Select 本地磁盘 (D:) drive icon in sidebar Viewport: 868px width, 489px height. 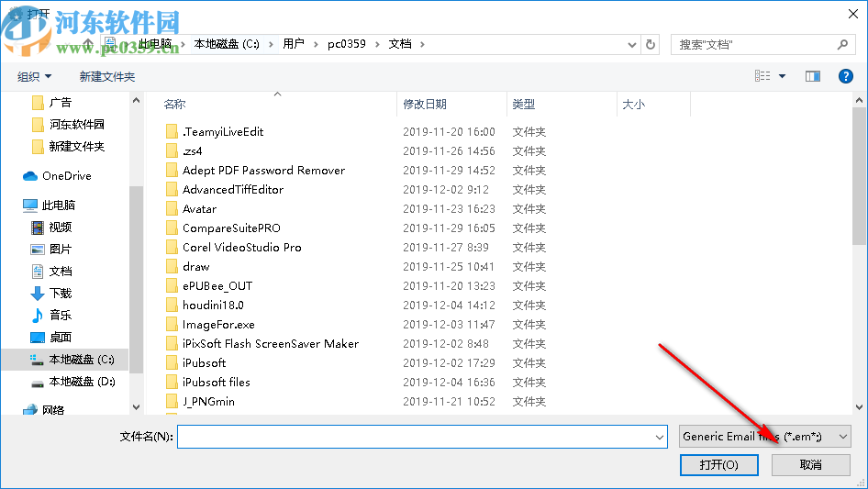pyautogui.click(x=37, y=383)
